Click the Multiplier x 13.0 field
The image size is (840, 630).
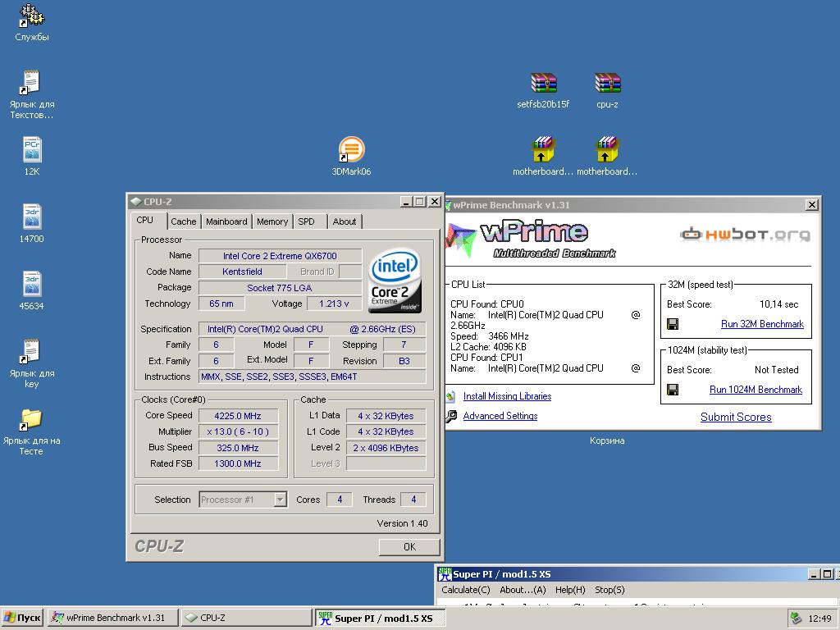pyautogui.click(x=239, y=431)
